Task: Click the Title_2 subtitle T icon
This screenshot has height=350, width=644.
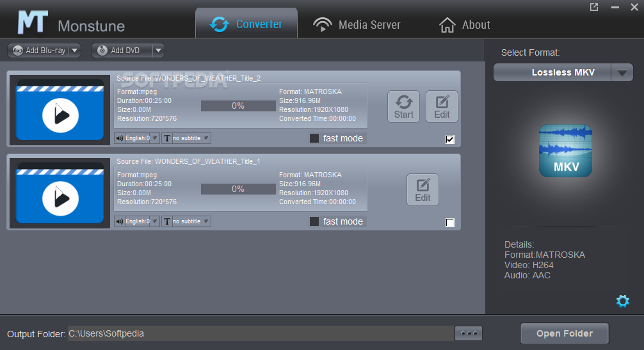Action: 166,138
